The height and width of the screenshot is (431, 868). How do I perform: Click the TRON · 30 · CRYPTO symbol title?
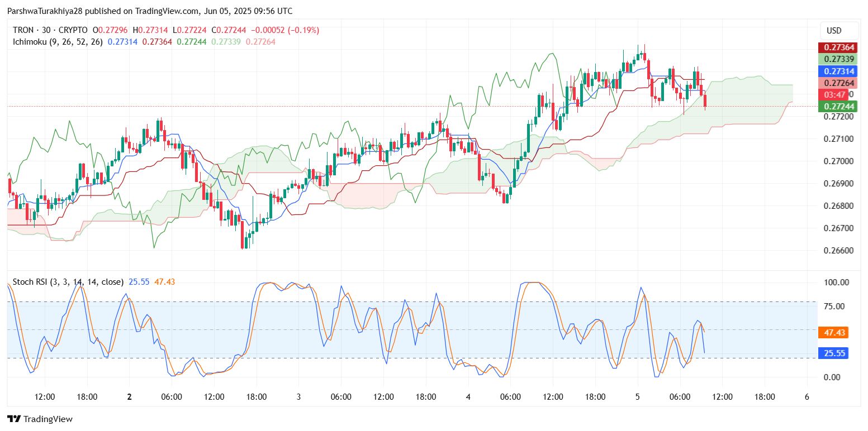pyautogui.click(x=50, y=30)
